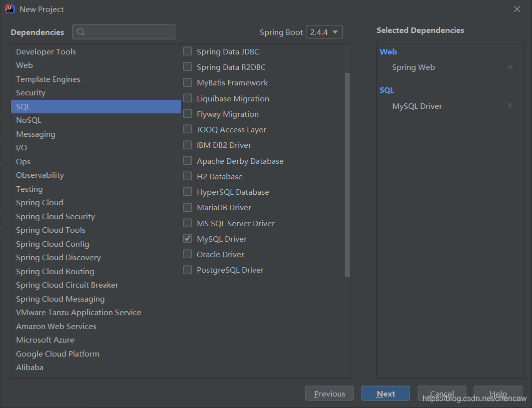Check Spring Data R2DBC
Viewport: 532px width, 408px height.
(188, 67)
